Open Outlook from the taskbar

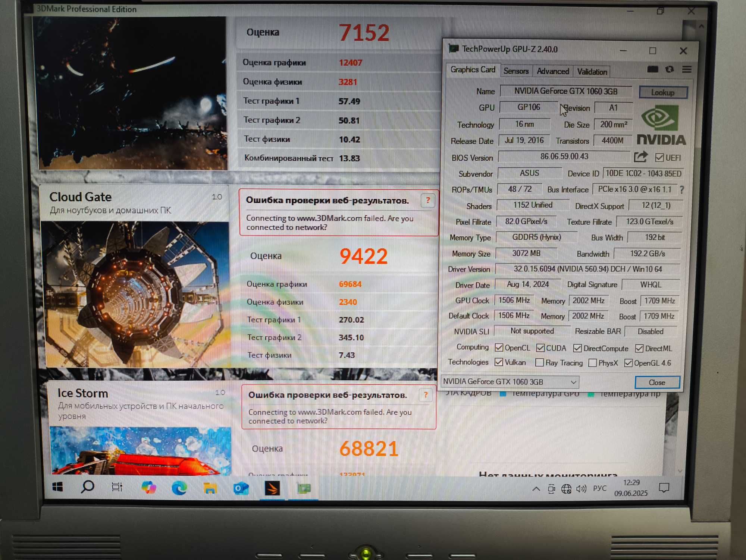(241, 488)
